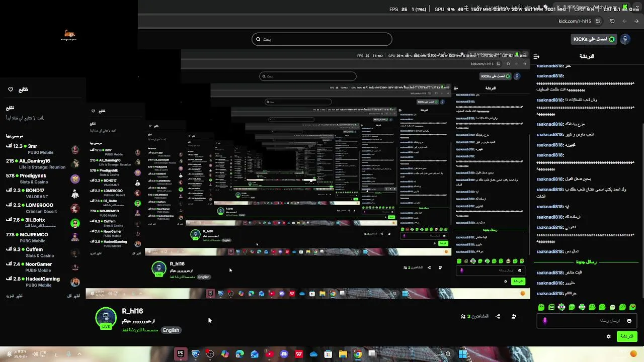Collapse chat with arrow-lines icon
644x362 pixels.
[x=536, y=56]
